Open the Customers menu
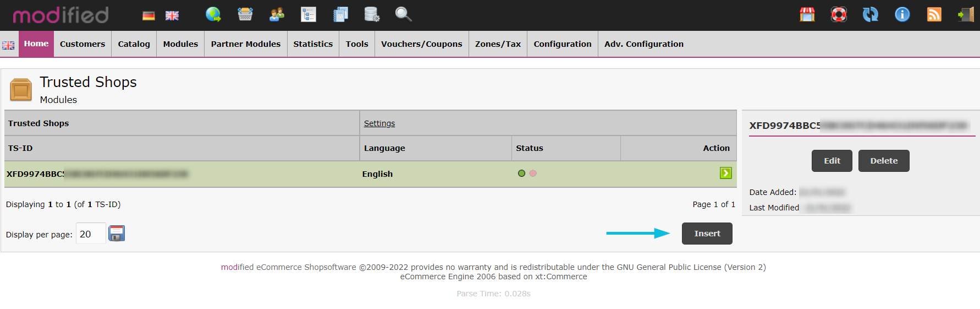 click(82, 44)
